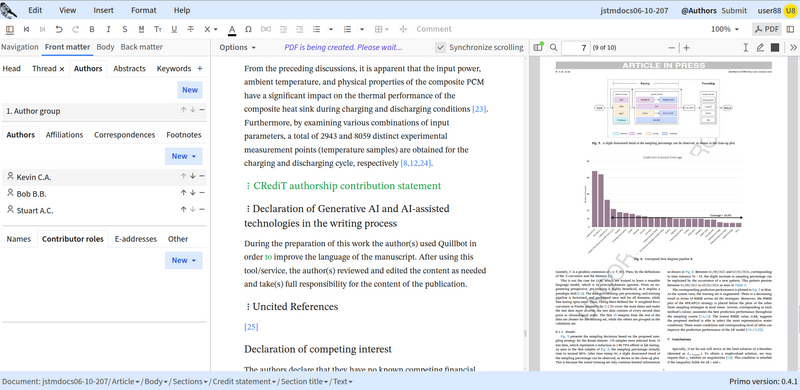Expand bulleted list style dropdown arrow
The width and height of the screenshot is (800, 390).
tap(331, 29)
